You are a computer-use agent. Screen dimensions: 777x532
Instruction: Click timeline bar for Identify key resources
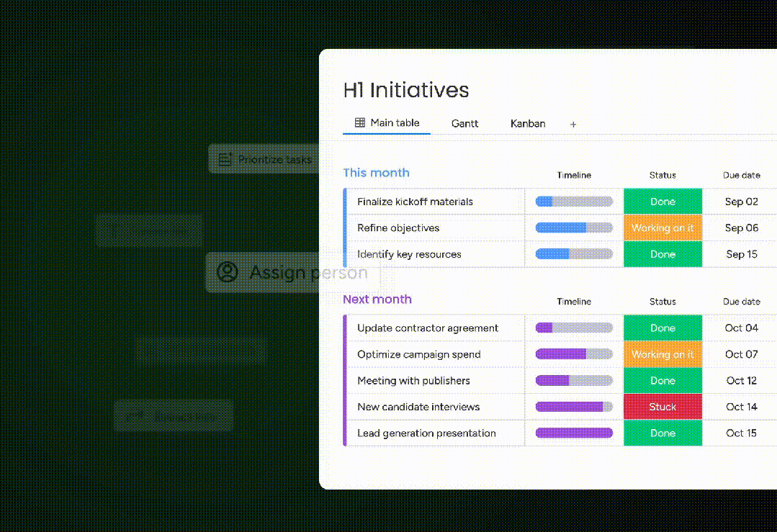click(x=574, y=254)
